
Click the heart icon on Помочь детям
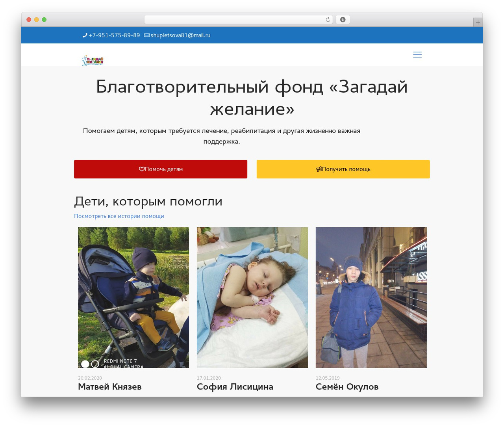pos(142,169)
